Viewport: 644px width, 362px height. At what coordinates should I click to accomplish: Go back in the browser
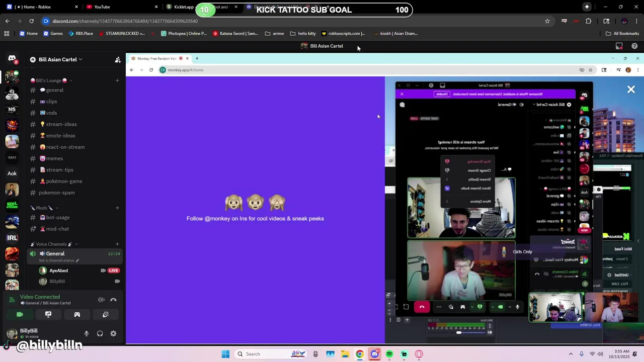click(x=7, y=21)
